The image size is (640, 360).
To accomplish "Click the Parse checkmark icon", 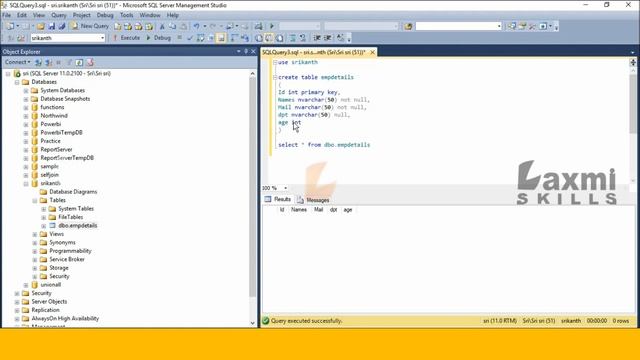I will [190, 38].
